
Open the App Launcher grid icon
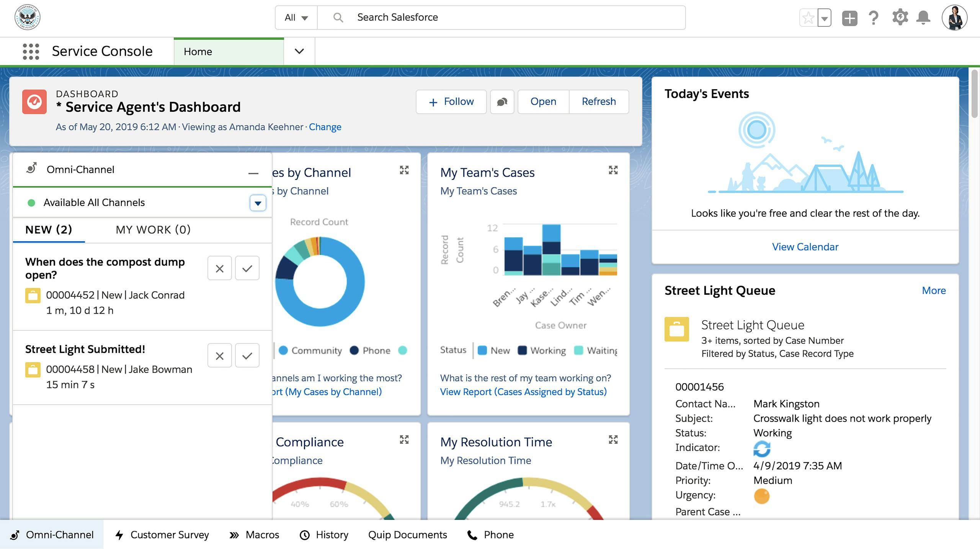(x=31, y=51)
